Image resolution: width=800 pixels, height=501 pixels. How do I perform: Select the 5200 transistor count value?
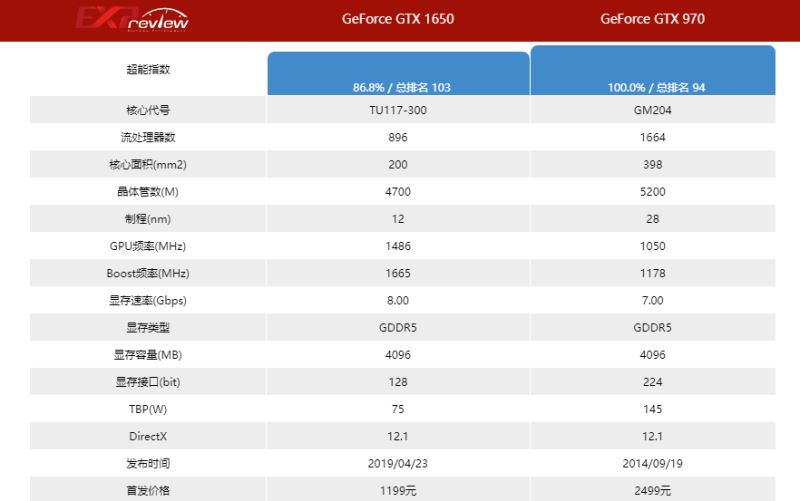653,191
